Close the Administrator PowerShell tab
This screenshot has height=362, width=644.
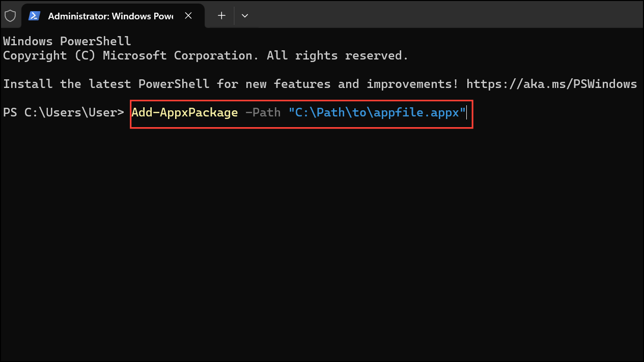coord(188,16)
